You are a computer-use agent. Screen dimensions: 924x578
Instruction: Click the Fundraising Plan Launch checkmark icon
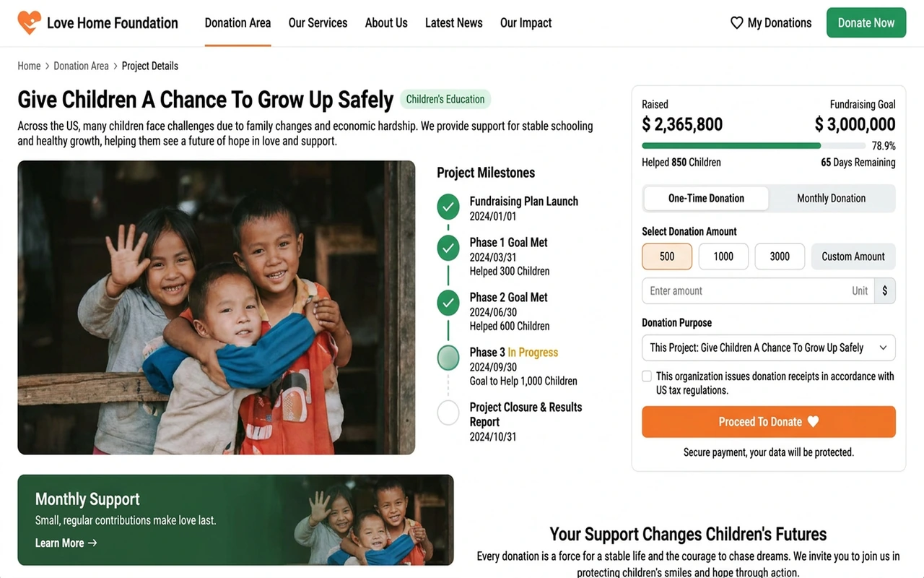coord(448,207)
